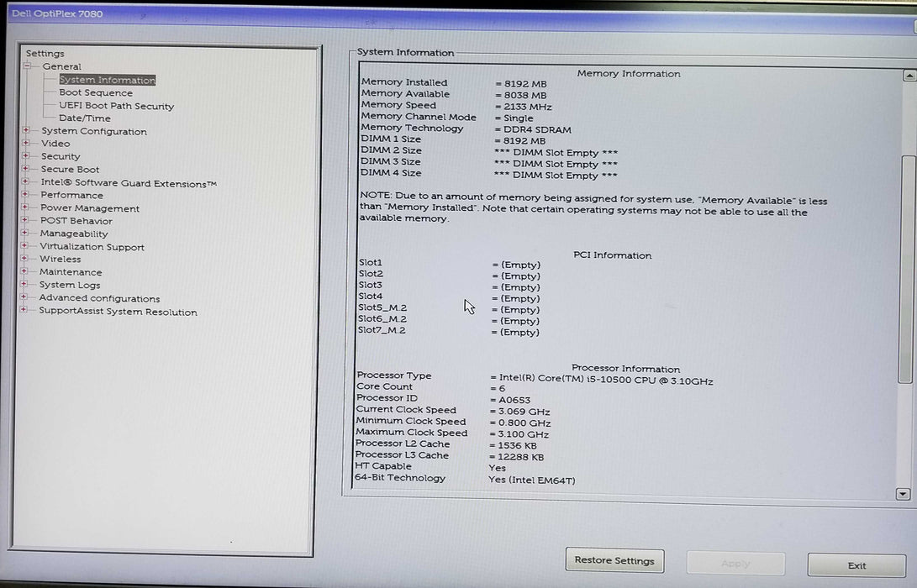Click scrollbar down arrow in System Information

[x=903, y=494]
